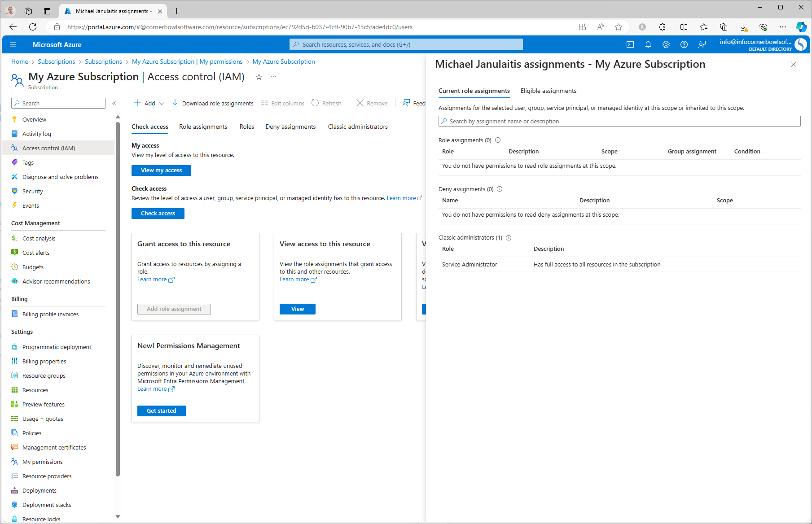Add this page to browser favorites
The width and height of the screenshot is (812, 524).
tap(619, 27)
